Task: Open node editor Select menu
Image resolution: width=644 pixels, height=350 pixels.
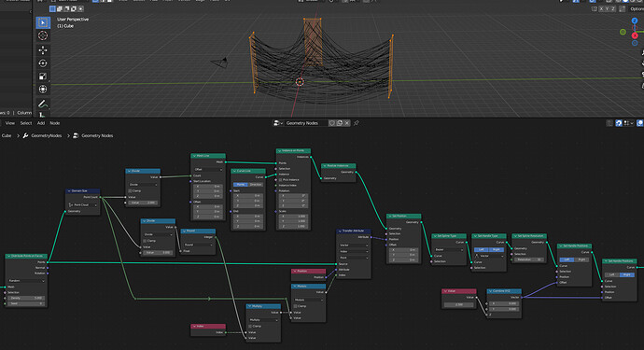Action: point(26,123)
